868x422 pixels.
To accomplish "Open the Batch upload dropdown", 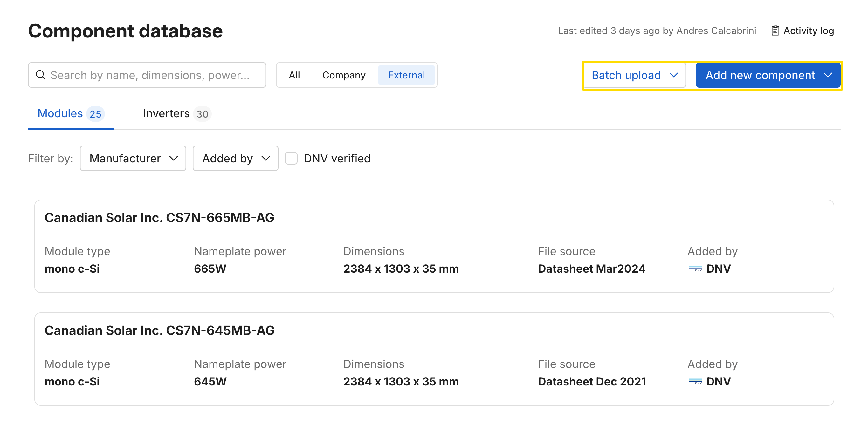I will (635, 75).
